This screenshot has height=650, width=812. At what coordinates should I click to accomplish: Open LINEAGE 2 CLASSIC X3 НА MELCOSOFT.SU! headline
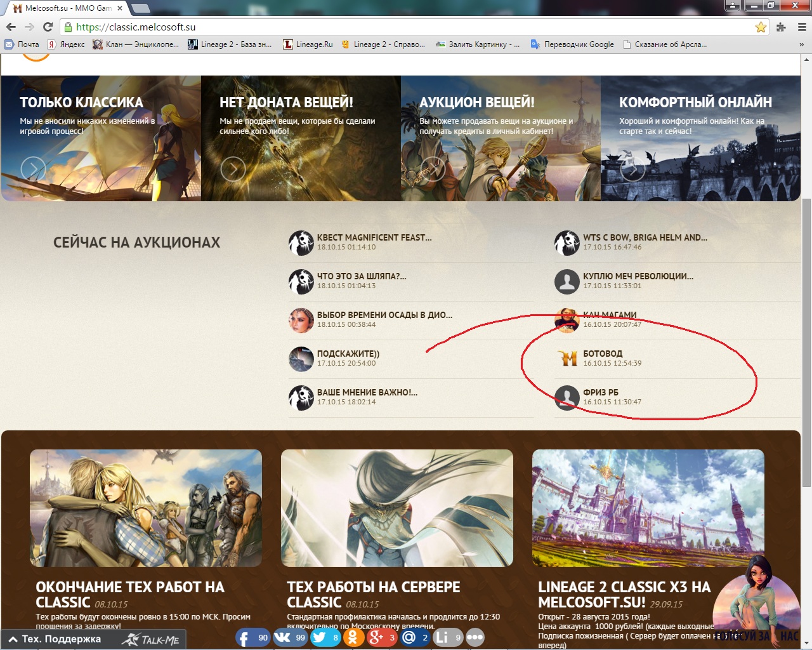624,595
